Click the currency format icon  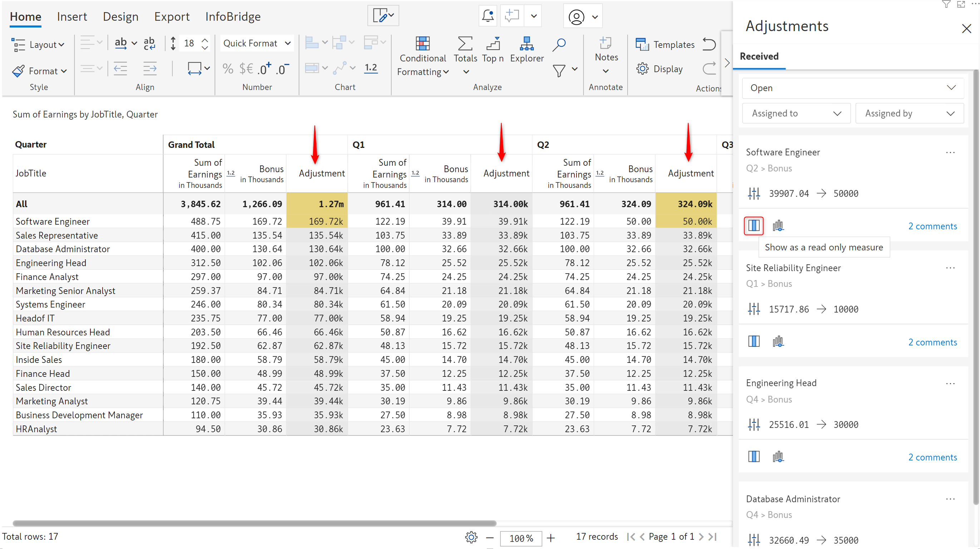tap(246, 69)
